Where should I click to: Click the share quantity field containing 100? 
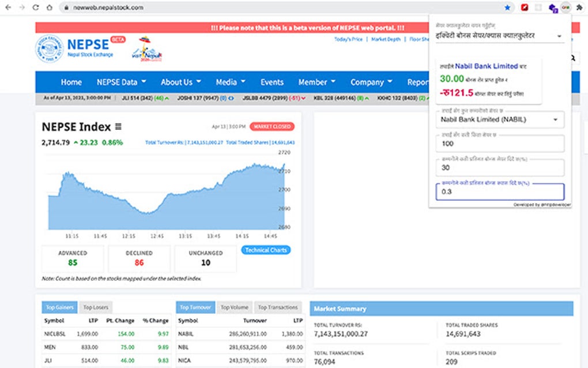[500, 144]
